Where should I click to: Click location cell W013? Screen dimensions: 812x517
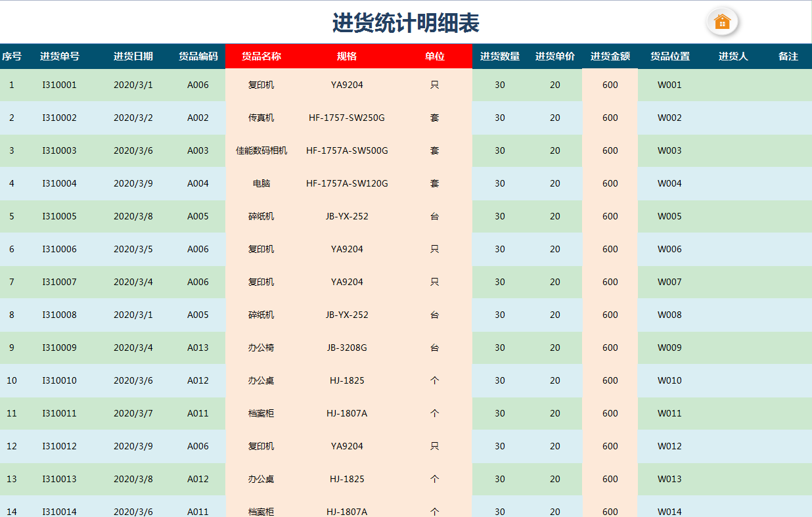pos(670,479)
